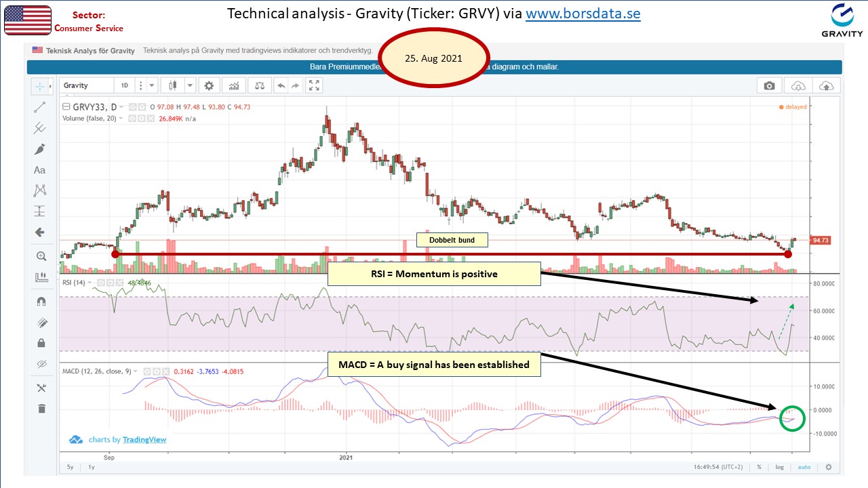Click the 16:49:54 (UTC+2) timezone label
The width and height of the screenshot is (868, 488).
pos(718,467)
